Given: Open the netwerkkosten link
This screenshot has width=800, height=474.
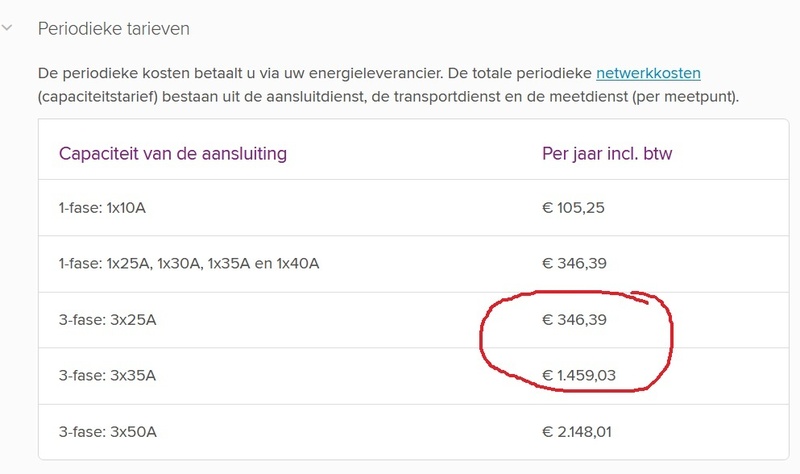Looking at the screenshot, I should 648,73.
